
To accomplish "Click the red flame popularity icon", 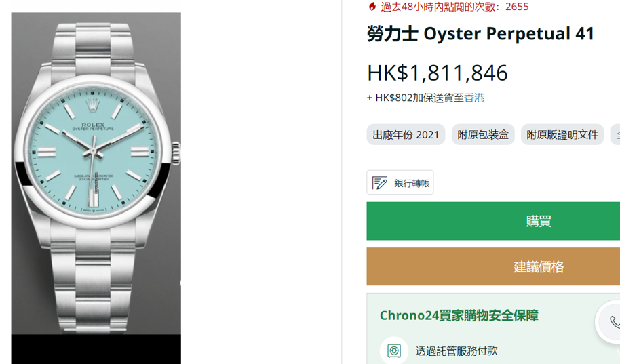I will (x=372, y=6).
